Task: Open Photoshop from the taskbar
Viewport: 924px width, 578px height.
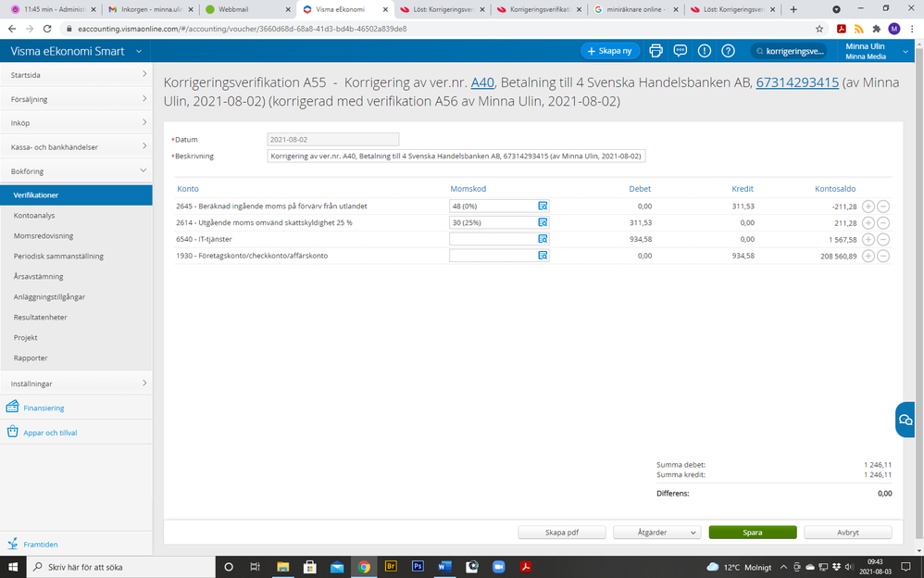Action: pos(418,566)
